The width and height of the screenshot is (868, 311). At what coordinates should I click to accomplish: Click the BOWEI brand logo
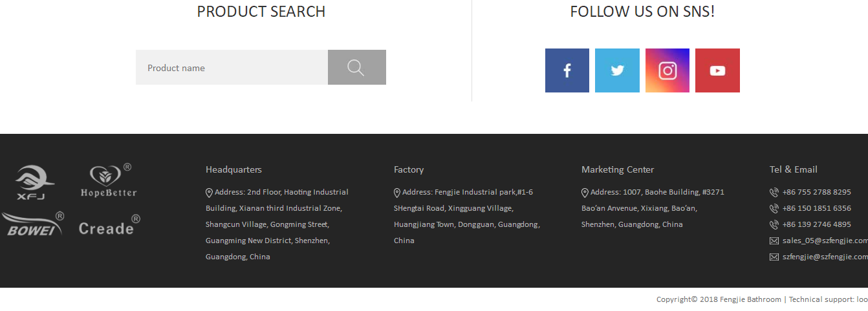point(32,225)
